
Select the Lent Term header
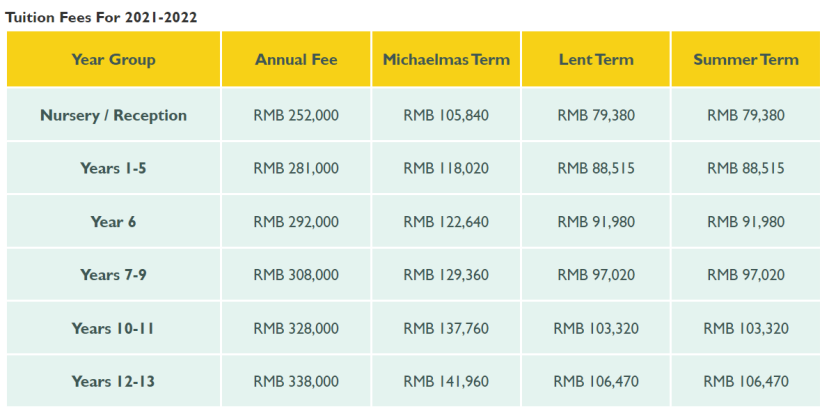(x=596, y=59)
